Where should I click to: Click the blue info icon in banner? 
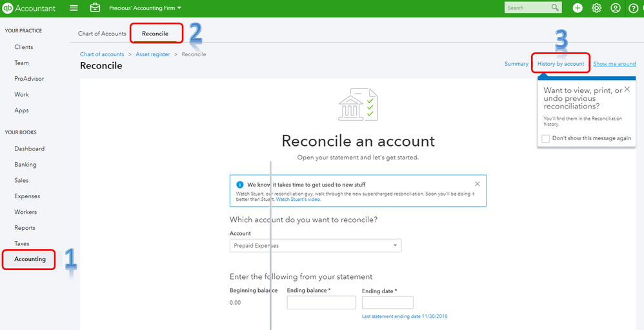coord(240,185)
